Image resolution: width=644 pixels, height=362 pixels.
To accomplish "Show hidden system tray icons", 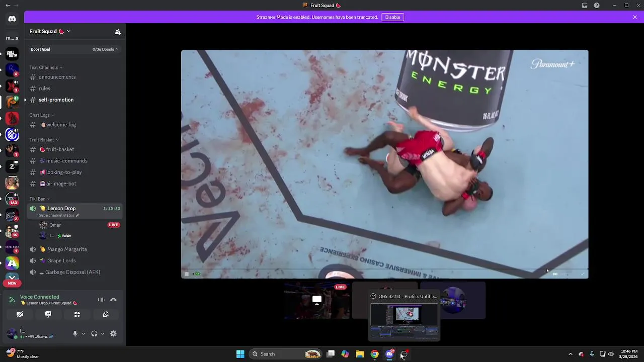I will tap(570, 354).
